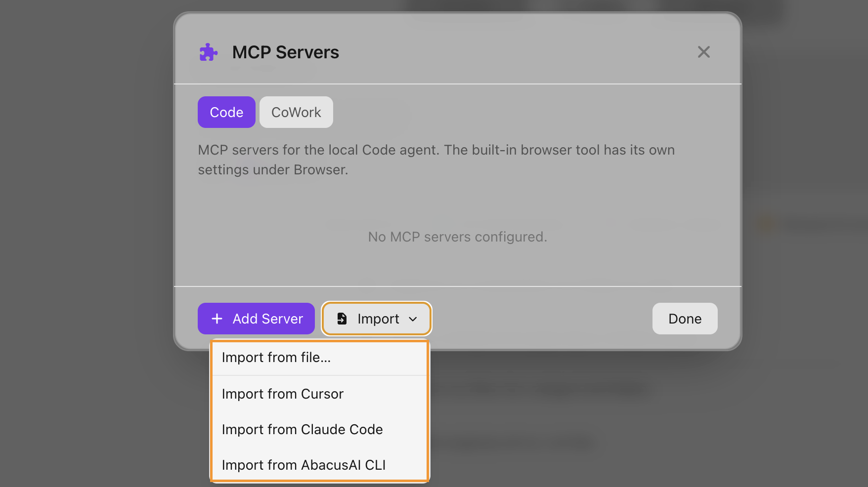Collapse the Import dropdown chevron
The image size is (868, 487).
(413, 319)
